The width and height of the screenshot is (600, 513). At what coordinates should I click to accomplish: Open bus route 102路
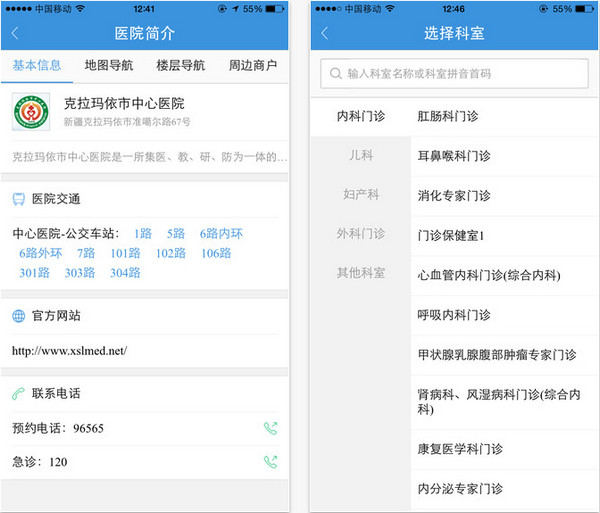pos(171,253)
